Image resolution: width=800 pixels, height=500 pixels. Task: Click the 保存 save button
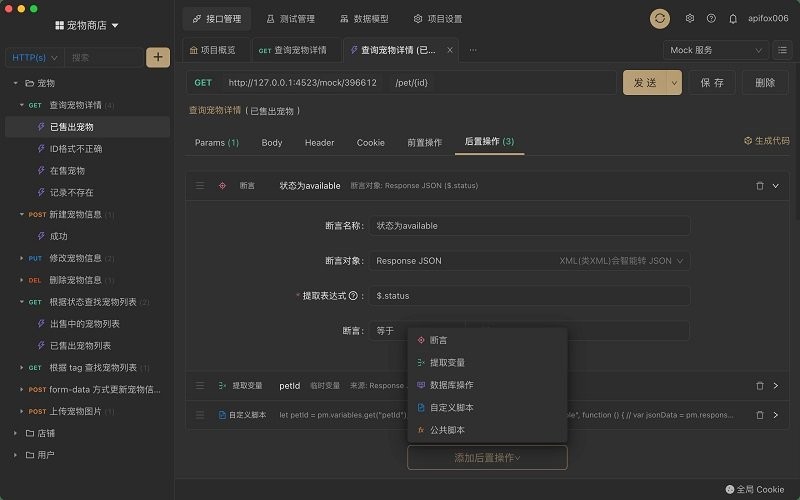click(x=712, y=82)
